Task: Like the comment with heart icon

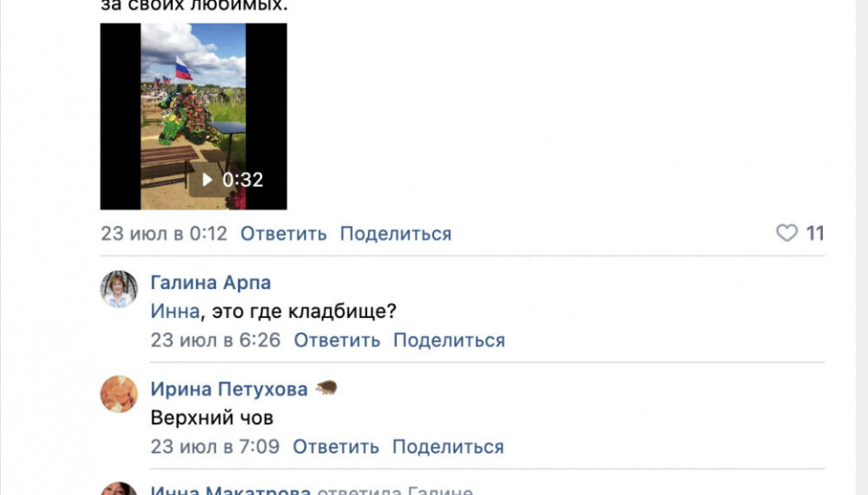Action: click(x=787, y=233)
